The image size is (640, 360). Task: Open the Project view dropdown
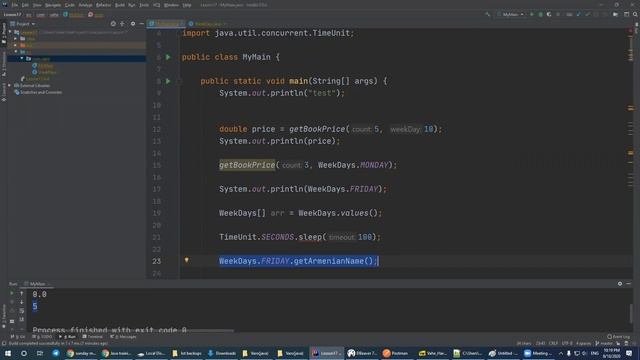click(x=22, y=24)
